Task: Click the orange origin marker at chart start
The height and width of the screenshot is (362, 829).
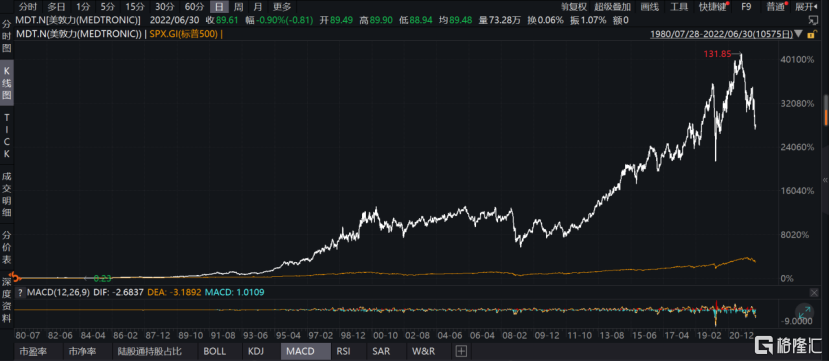Action: click(x=16, y=277)
